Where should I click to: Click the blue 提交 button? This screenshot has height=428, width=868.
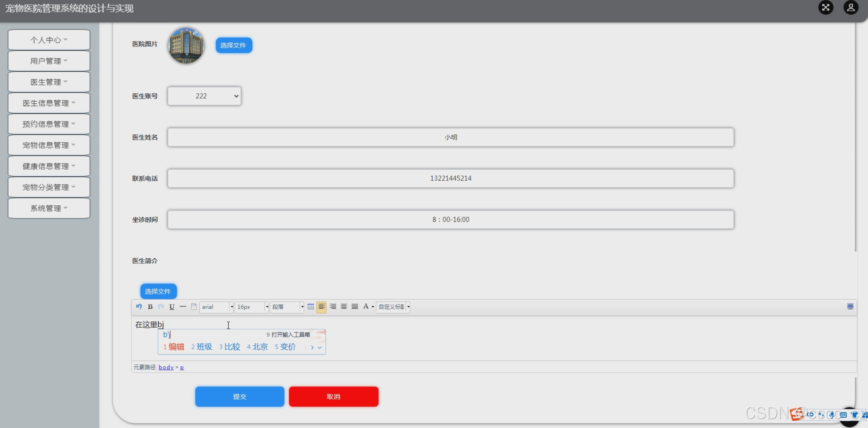[x=239, y=396]
